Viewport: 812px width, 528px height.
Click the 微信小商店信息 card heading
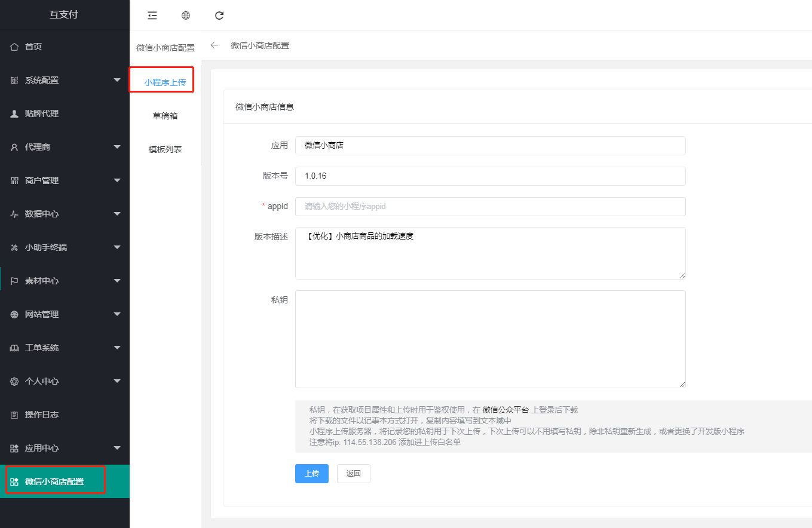[265, 107]
